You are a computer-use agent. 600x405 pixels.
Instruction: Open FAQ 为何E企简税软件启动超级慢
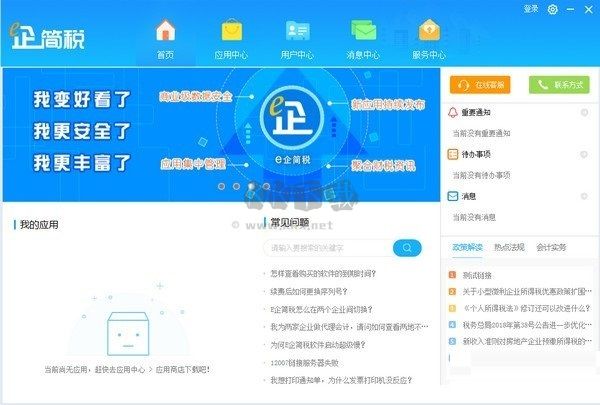click(x=318, y=345)
